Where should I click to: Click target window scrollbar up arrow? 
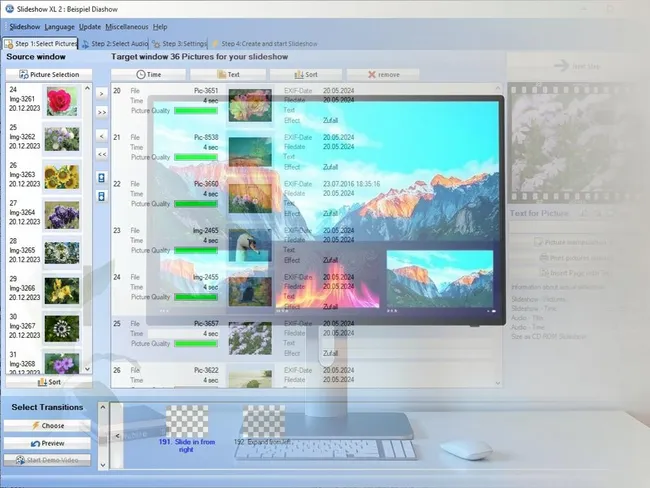(498, 88)
